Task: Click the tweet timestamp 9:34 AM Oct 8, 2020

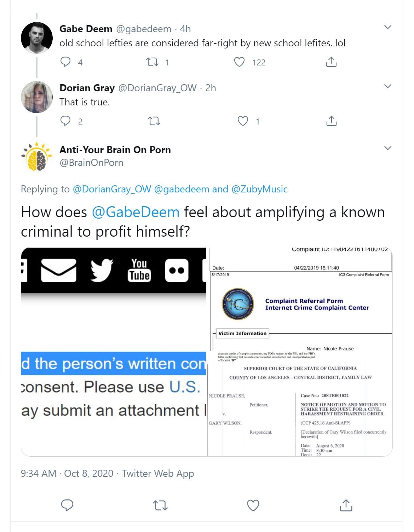Action: pyautogui.click(x=67, y=473)
